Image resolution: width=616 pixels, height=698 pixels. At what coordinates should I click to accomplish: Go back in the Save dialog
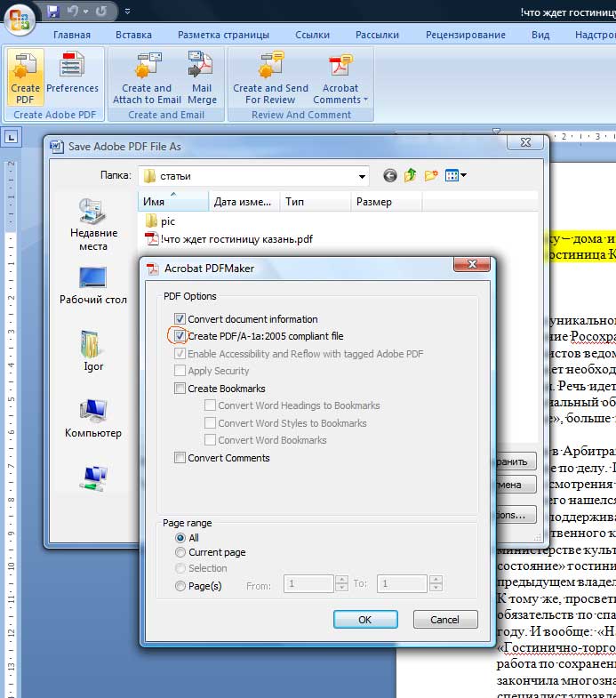[x=390, y=176]
